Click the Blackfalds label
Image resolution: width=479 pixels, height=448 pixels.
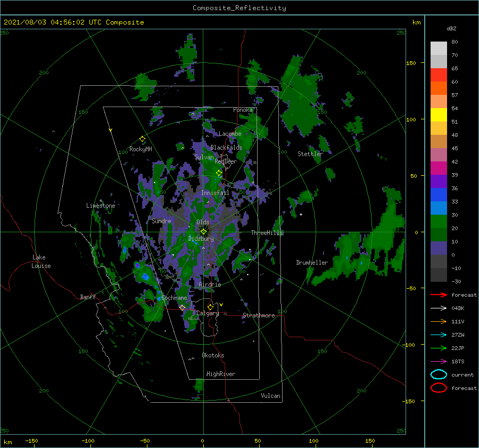tap(226, 148)
